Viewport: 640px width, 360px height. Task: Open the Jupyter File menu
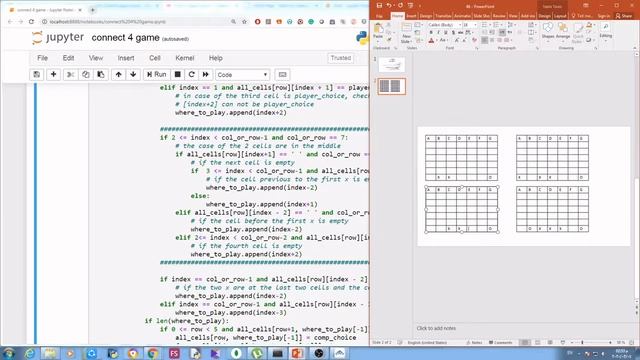tap(42, 58)
